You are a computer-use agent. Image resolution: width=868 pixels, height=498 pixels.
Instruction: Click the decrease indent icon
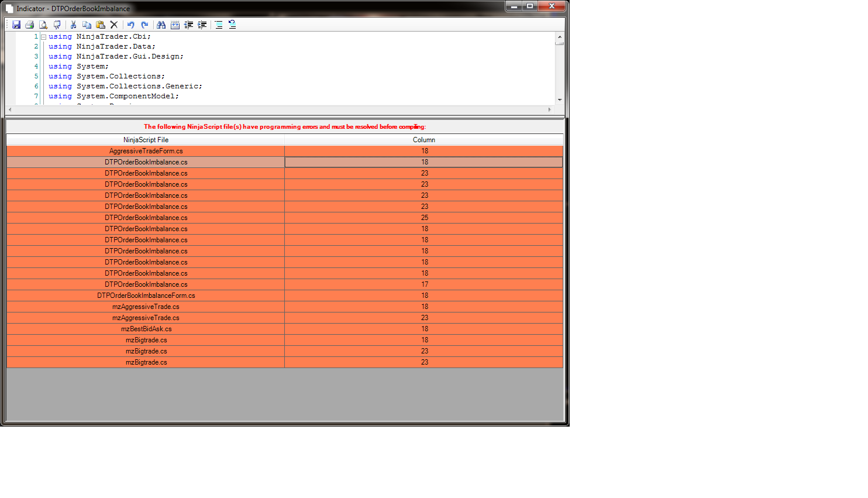click(x=188, y=25)
